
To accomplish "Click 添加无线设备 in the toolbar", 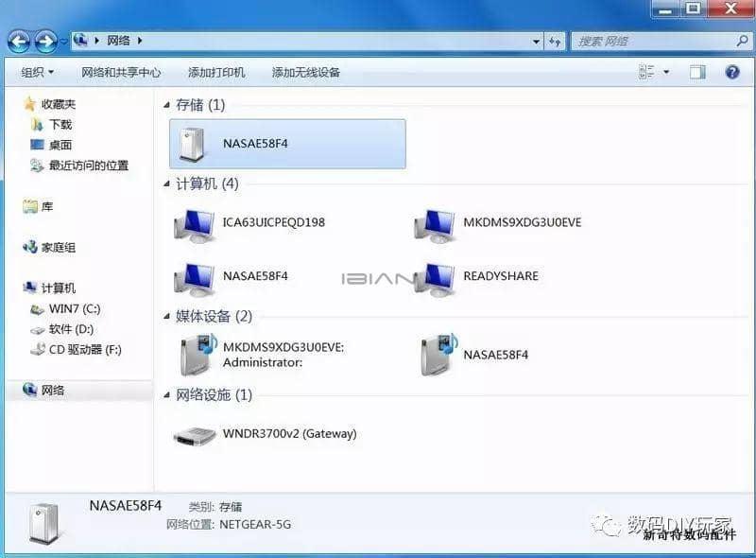I will tap(305, 72).
